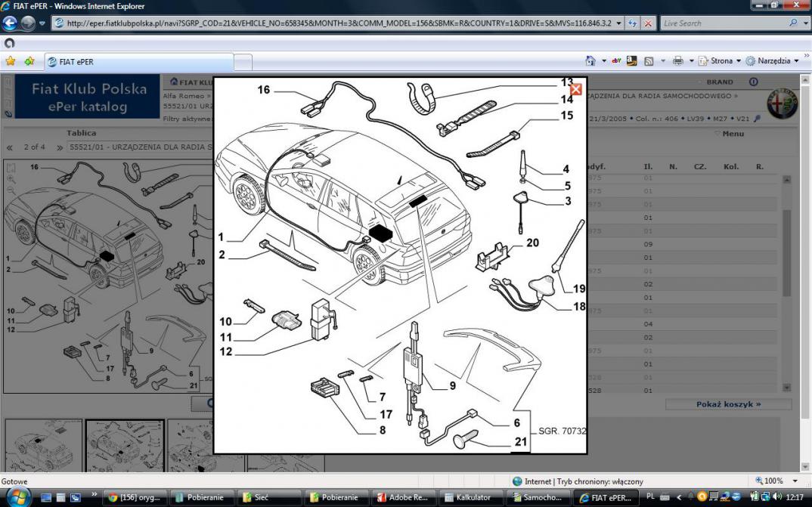Viewport: 812px width, 507px height.
Task: Open Kalkulator from the taskbar
Action: [x=470, y=498]
